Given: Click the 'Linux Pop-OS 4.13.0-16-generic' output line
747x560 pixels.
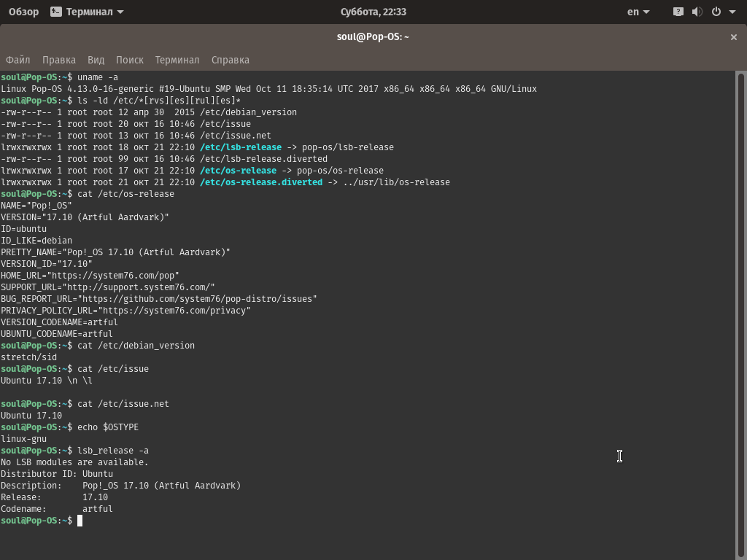Looking at the screenshot, I should click(x=268, y=89).
